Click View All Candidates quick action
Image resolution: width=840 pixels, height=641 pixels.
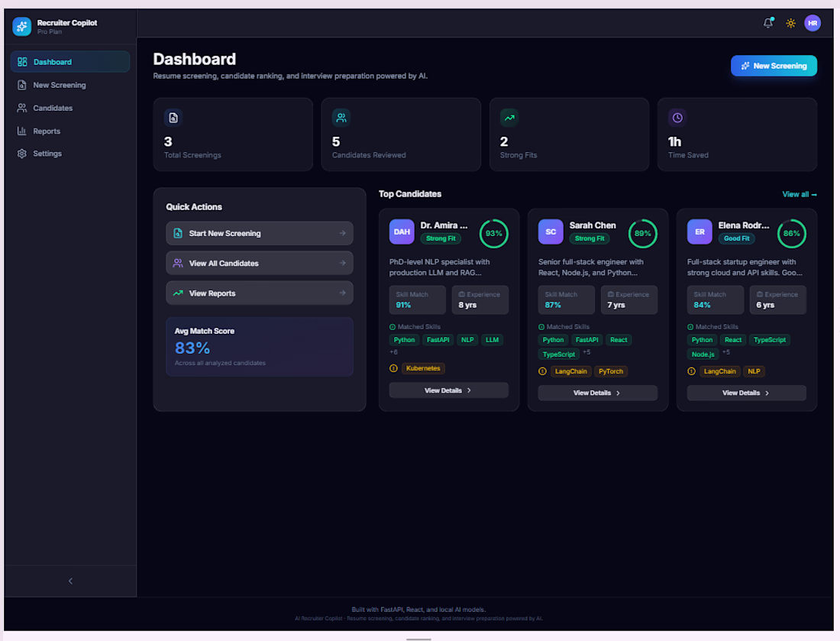click(x=260, y=263)
